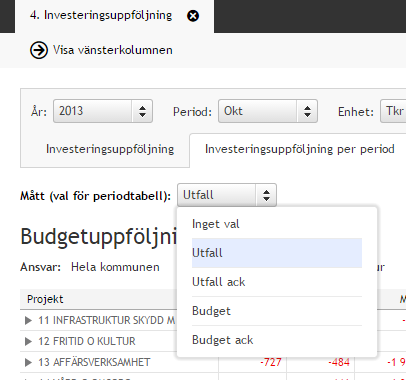Click the Period selector's up-down arrows
Image resolution: width=406 pixels, height=380 pixels.
[307, 111]
